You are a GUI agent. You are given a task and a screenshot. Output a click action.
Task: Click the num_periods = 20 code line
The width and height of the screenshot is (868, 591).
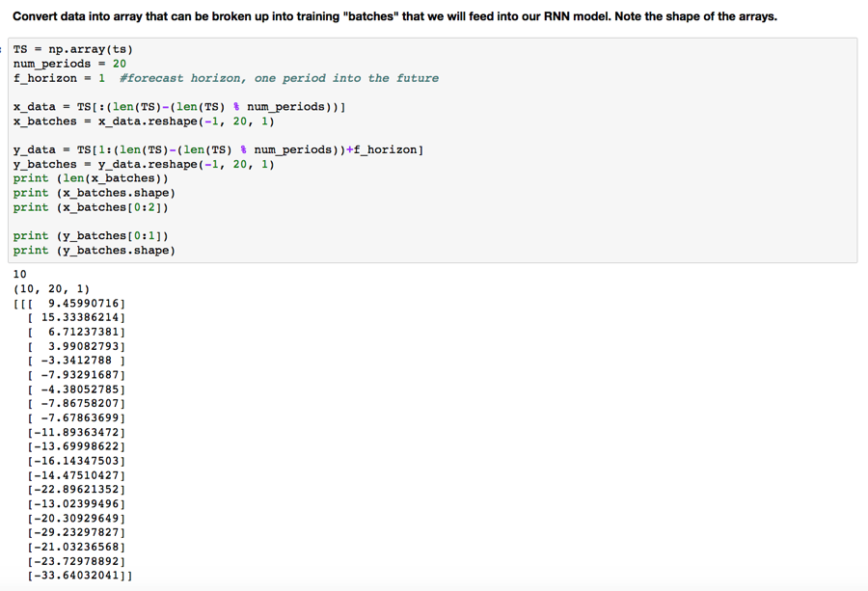tap(69, 64)
